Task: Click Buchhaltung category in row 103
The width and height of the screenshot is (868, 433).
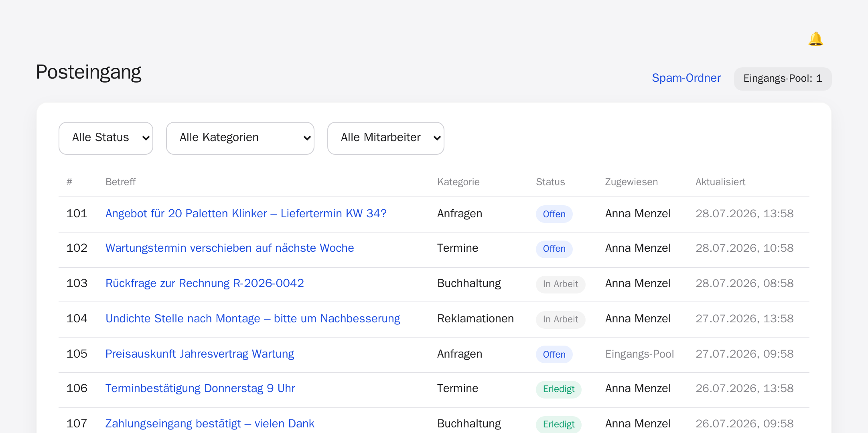Action: 469,283
